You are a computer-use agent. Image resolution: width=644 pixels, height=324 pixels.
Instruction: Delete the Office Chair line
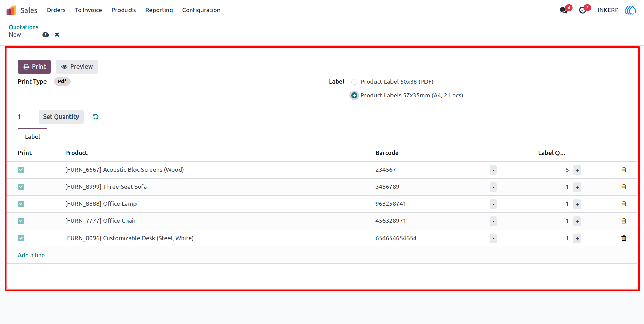coord(624,221)
